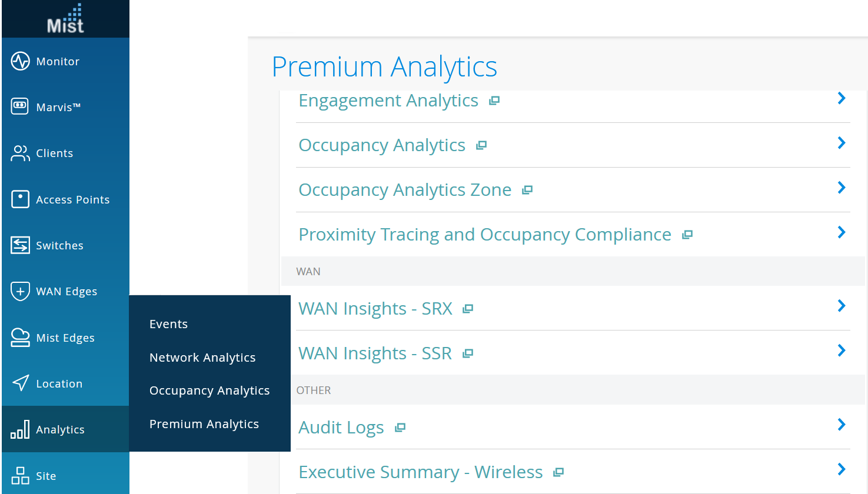
Task: Click the Monitor heartbeat icon in sidebar
Action: coord(20,61)
